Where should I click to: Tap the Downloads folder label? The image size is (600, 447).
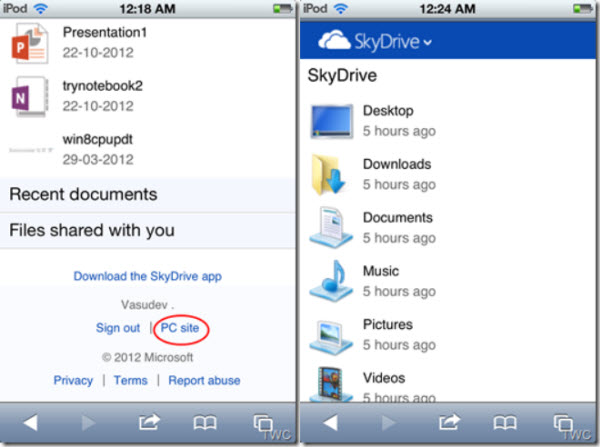coord(397,165)
